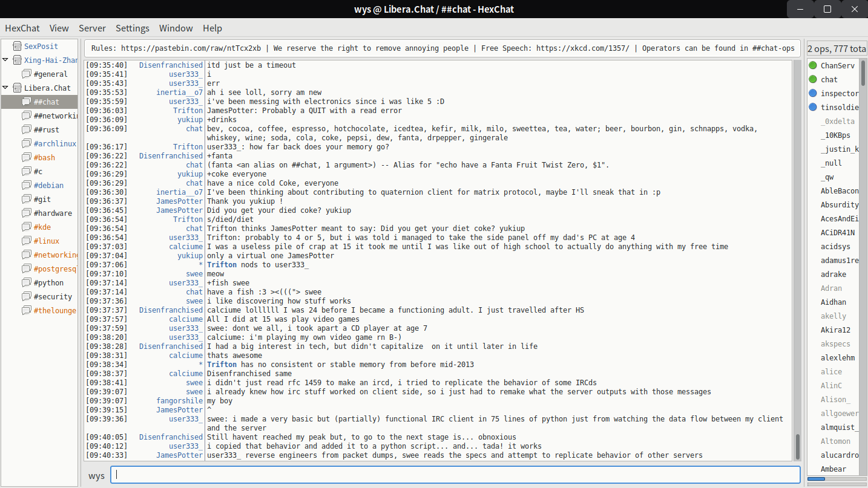Click the channel icon beside #archlinux
868x488 pixels.
(27, 143)
